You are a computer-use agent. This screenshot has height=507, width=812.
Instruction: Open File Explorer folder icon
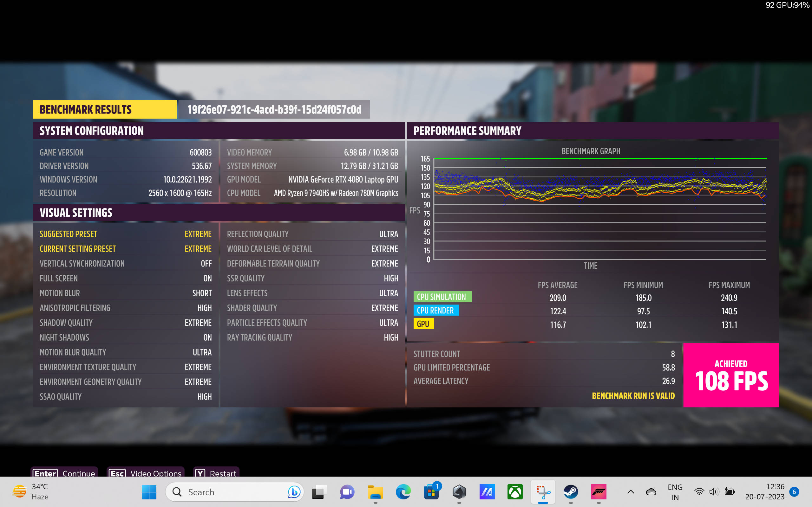point(375,492)
